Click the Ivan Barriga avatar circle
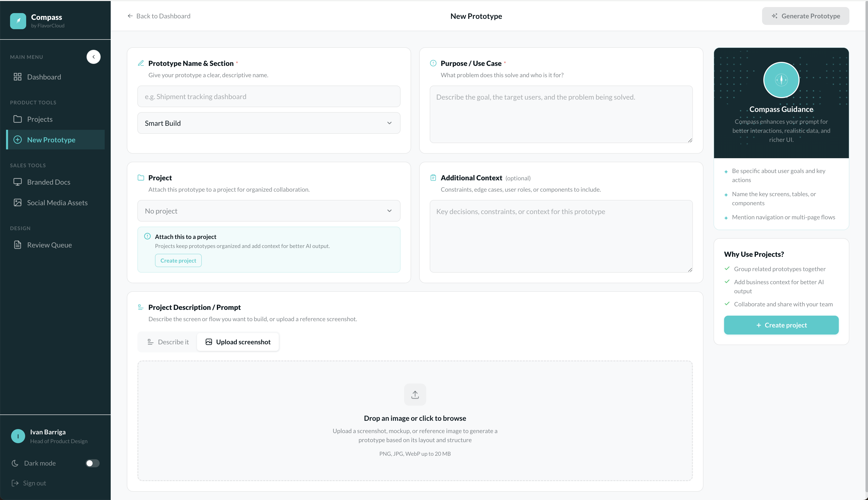 pos(18,436)
